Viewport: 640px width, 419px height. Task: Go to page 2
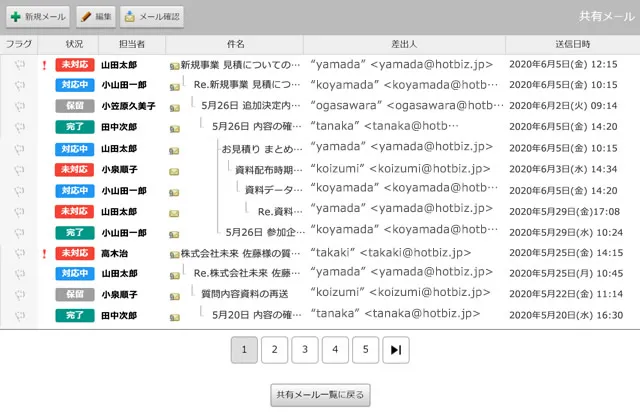click(274, 350)
